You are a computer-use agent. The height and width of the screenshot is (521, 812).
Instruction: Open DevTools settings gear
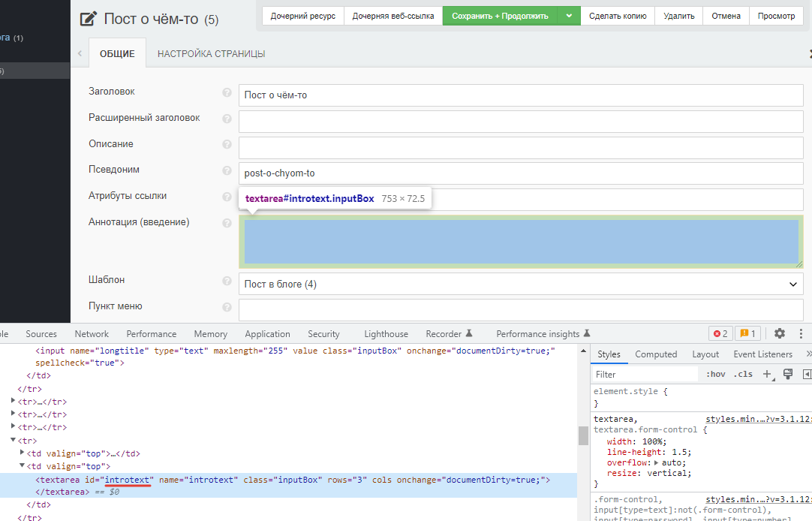[780, 334]
